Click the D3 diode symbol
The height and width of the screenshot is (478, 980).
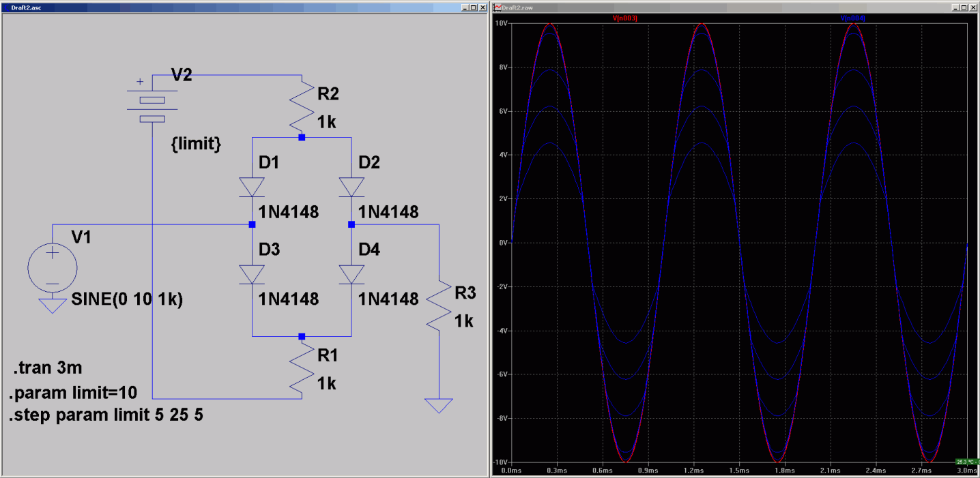pos(253,274)
